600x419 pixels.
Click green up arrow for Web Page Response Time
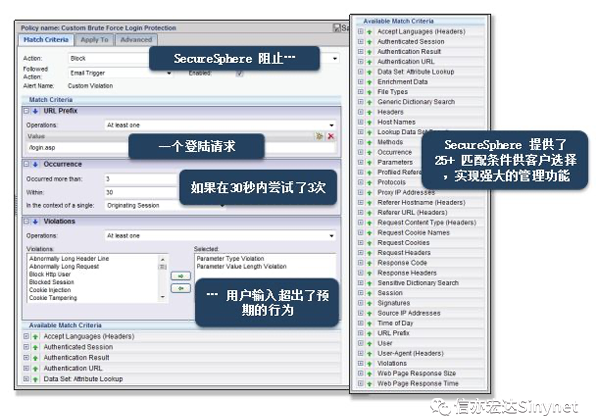coord(369,383)
